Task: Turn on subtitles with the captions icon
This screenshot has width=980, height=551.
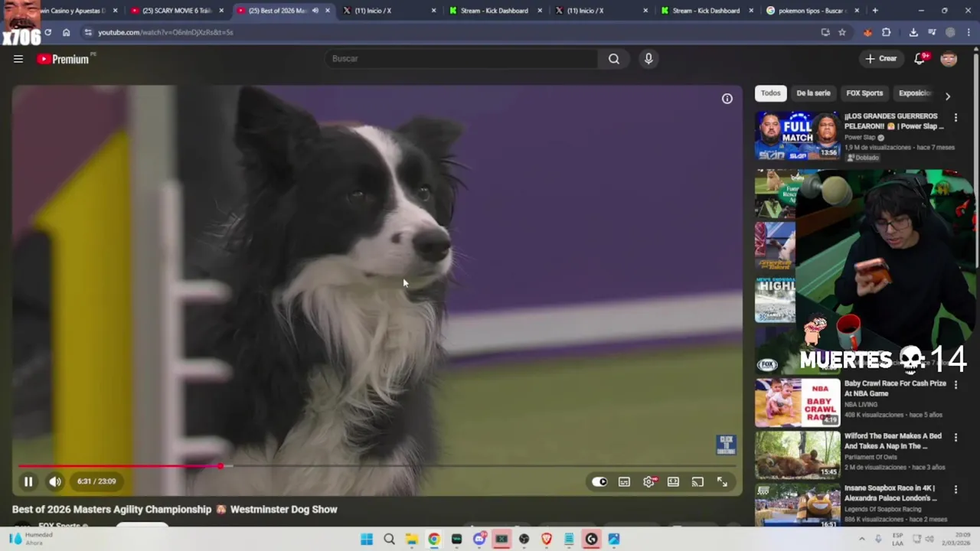Action: (x=625, y=481)
